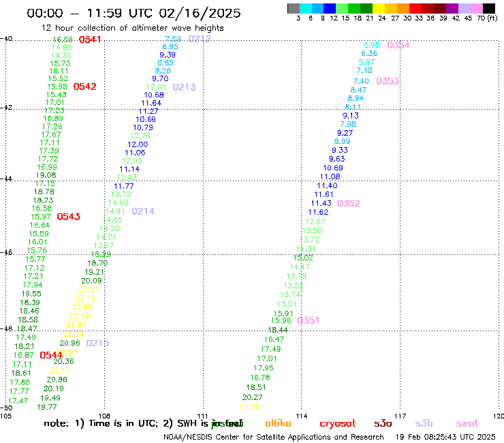Click the red cryosat time label 0541
The image size is (504, 443).
[90, 40]
